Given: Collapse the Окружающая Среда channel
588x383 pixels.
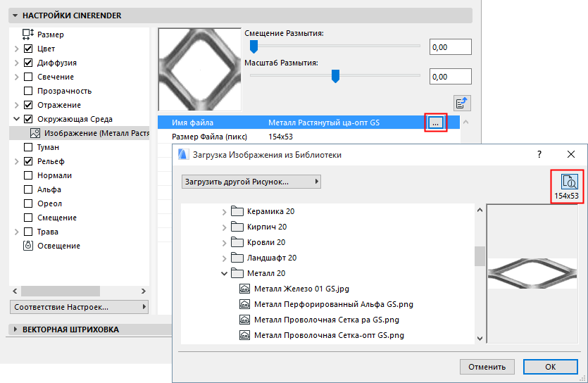Looking at the screenshot, I should pos(16,119).
